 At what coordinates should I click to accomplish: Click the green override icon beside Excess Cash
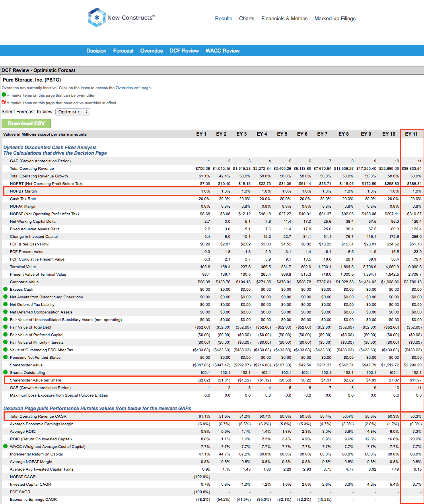point(6,289)
